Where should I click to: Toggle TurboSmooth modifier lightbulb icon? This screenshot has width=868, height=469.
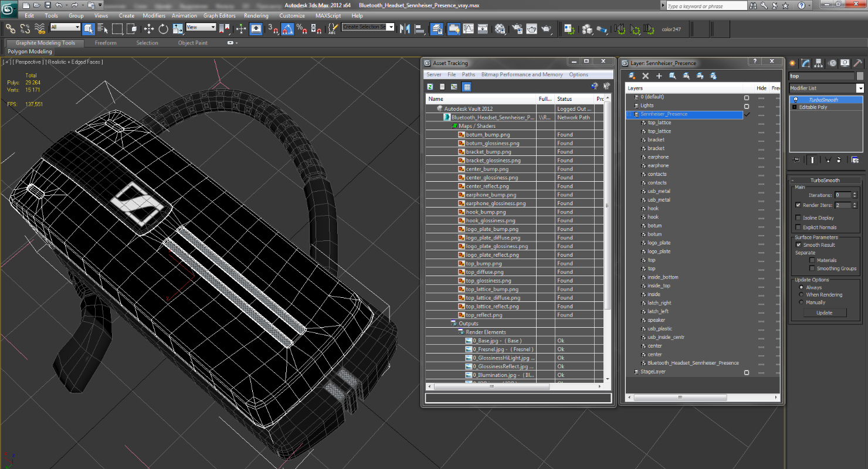coord(796,100)
